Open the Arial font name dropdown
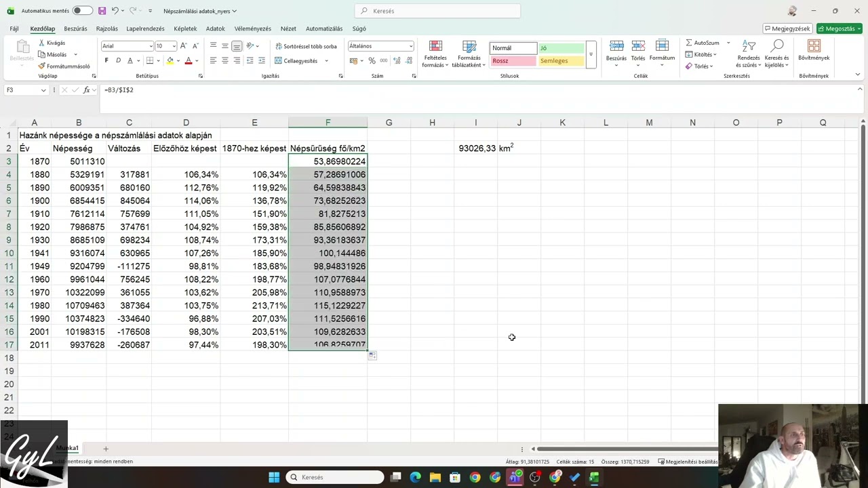The height and width of the screenshot is (488, 868). click(151, 46)
